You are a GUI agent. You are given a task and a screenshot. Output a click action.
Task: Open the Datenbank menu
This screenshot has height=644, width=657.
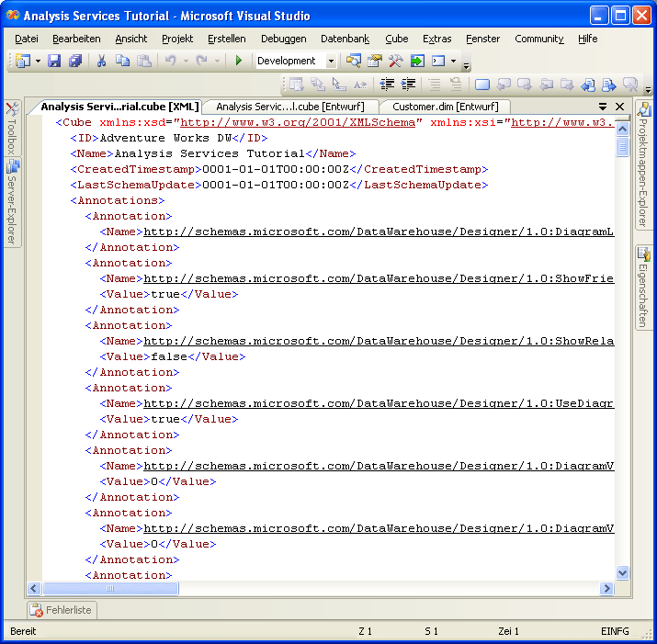(x=345, y=39)
